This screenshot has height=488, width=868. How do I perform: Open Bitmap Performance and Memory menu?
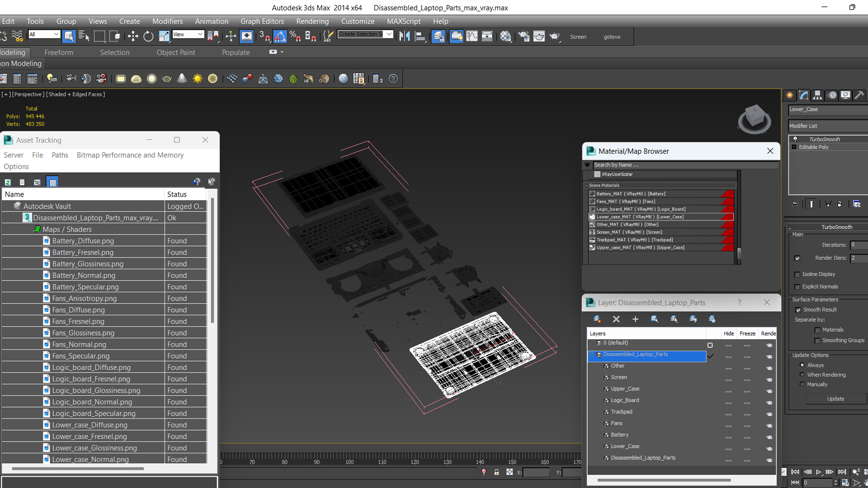click(x=130, y=155)
